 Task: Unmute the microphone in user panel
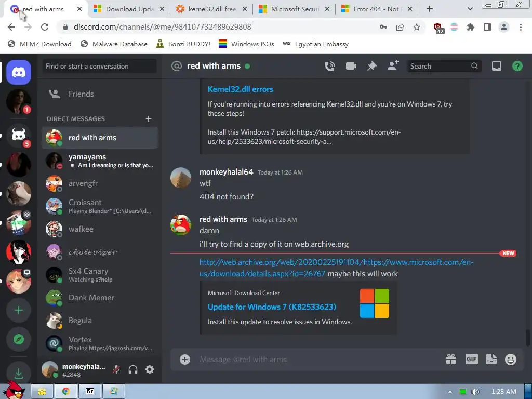coord(116,369)
